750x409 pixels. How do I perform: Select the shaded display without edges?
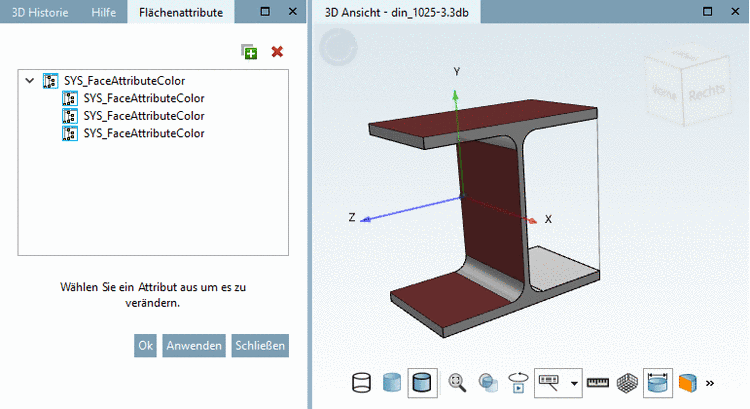pos(392,383)
